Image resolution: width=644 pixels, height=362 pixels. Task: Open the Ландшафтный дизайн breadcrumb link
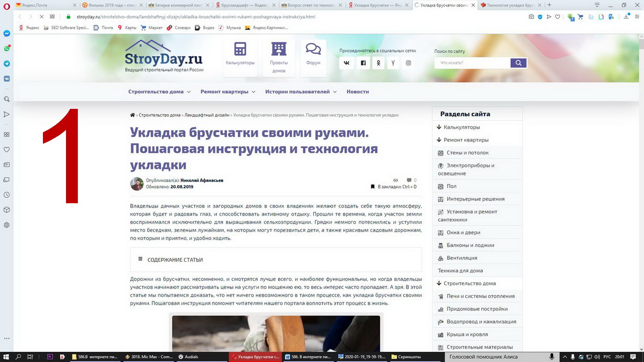(206, 114)
